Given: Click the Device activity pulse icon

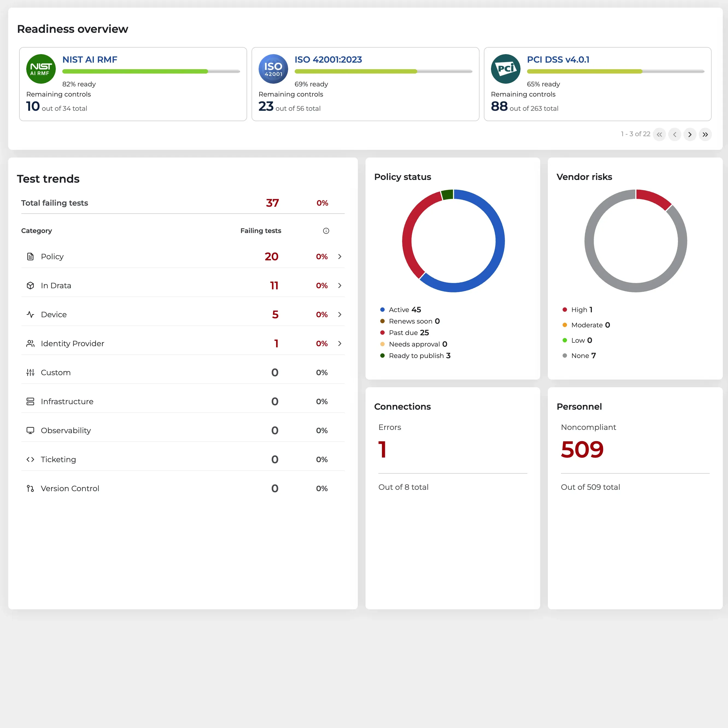Looking at the screenshot, I should click(31, 315).
